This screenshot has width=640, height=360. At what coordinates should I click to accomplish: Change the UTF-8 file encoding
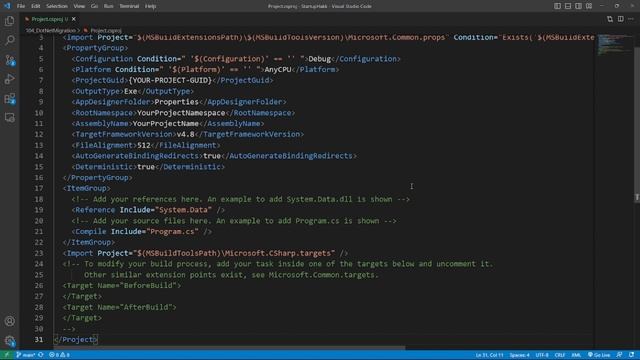click(542, 355)
